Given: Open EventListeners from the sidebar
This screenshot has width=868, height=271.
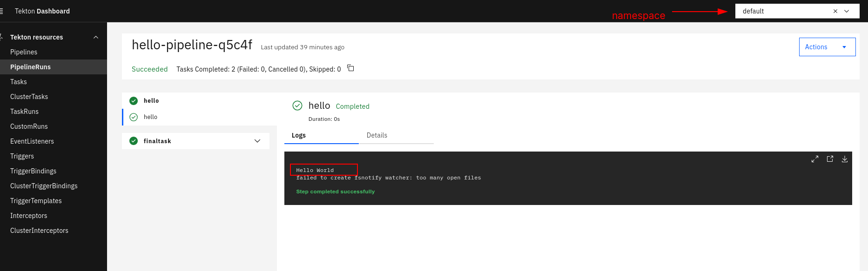Looking at the screenshot, I should pyautogui.click(x=32, y=141).
